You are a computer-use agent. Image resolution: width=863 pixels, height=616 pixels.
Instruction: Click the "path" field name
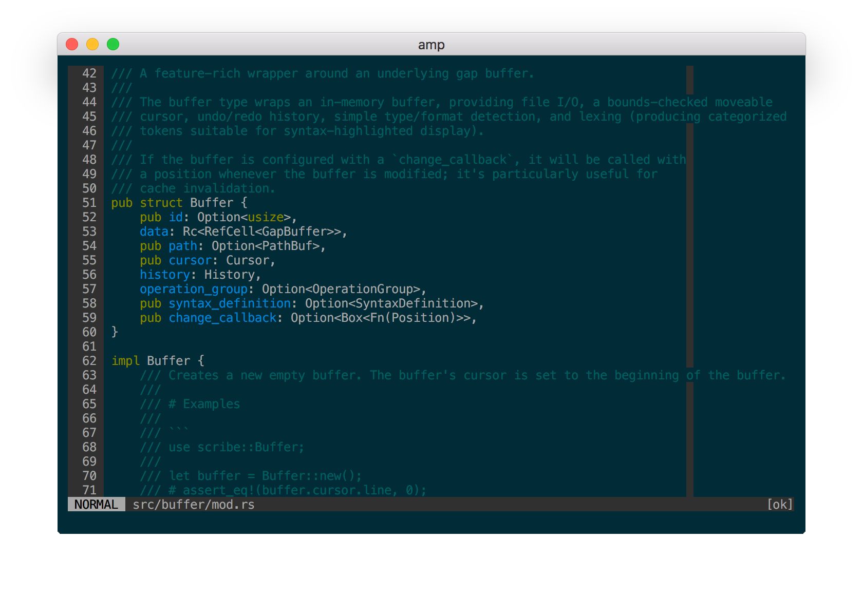pos(183,246)
